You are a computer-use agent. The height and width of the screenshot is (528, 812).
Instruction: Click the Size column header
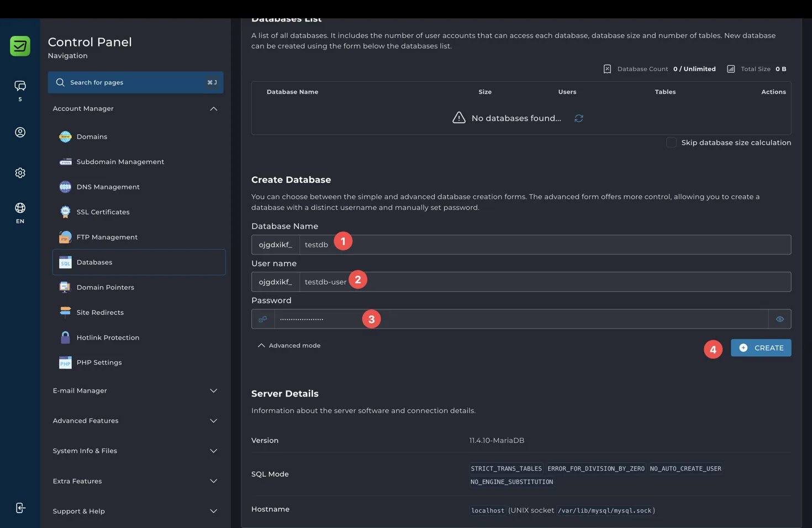pyautogui.click(x=485, y=92)
